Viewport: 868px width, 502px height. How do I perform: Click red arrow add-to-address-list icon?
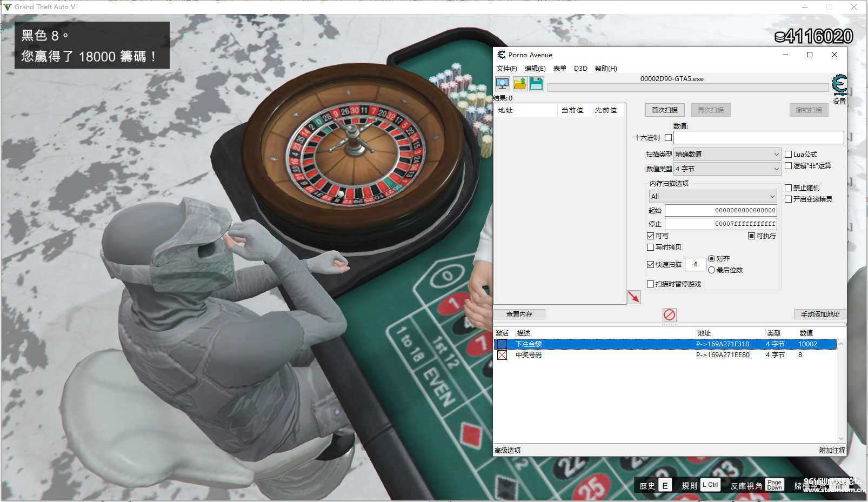tap(633, 297)
